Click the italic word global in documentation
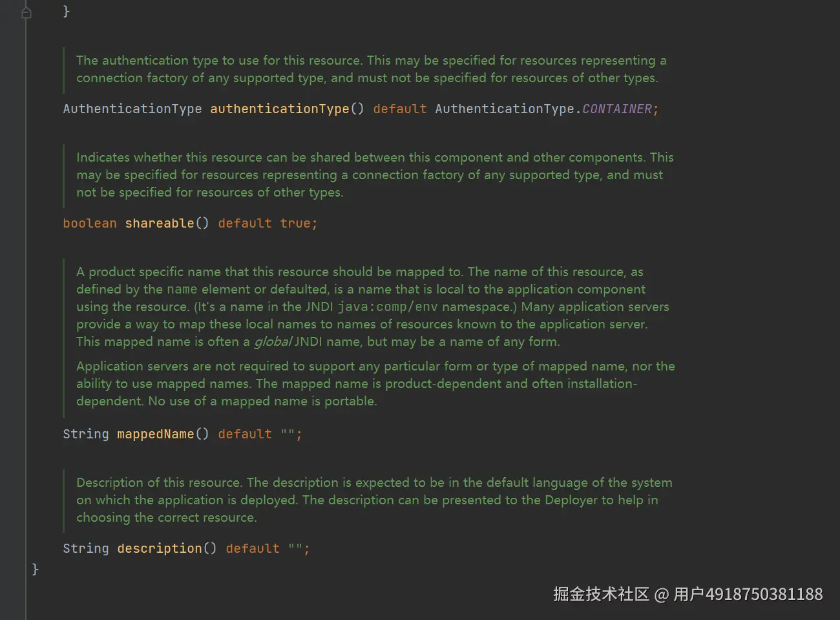Viewport: 840px width, 620px height. (x=272, y=341)
